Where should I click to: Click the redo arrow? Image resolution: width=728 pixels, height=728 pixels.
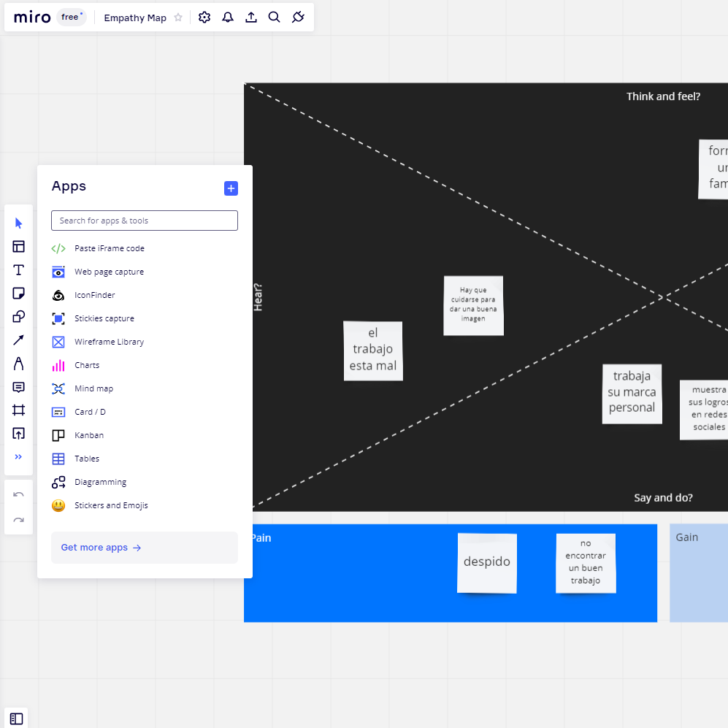click(18, 520)
